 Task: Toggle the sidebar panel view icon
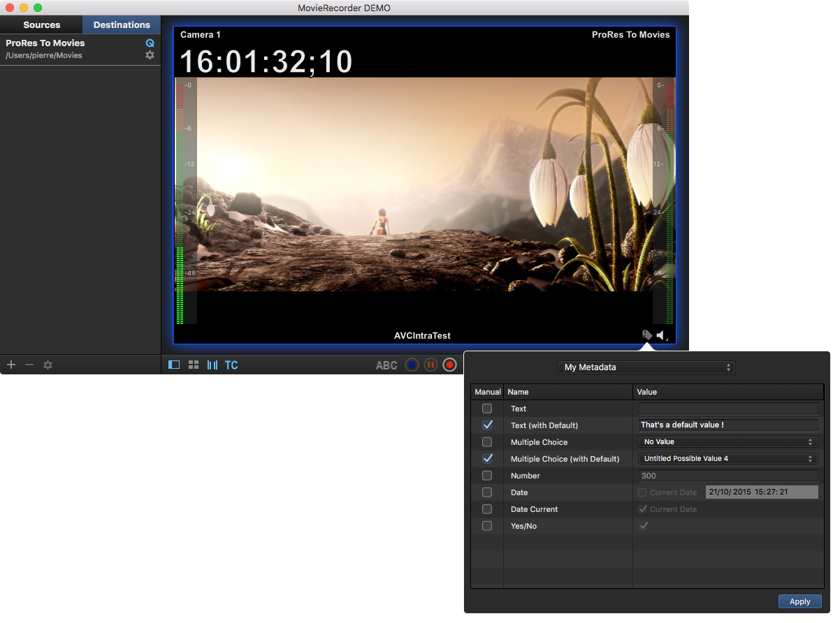174,365
